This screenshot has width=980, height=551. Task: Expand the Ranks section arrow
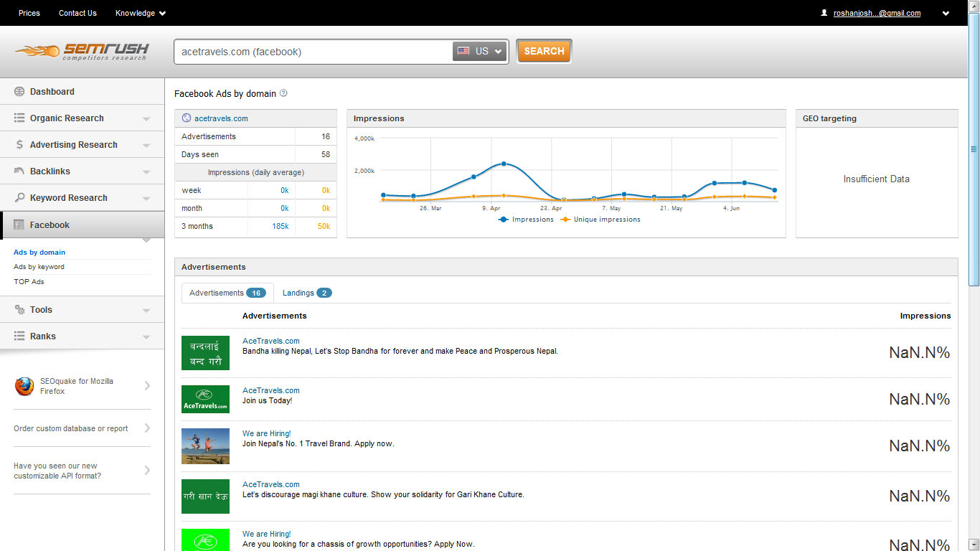click(146, 337)
